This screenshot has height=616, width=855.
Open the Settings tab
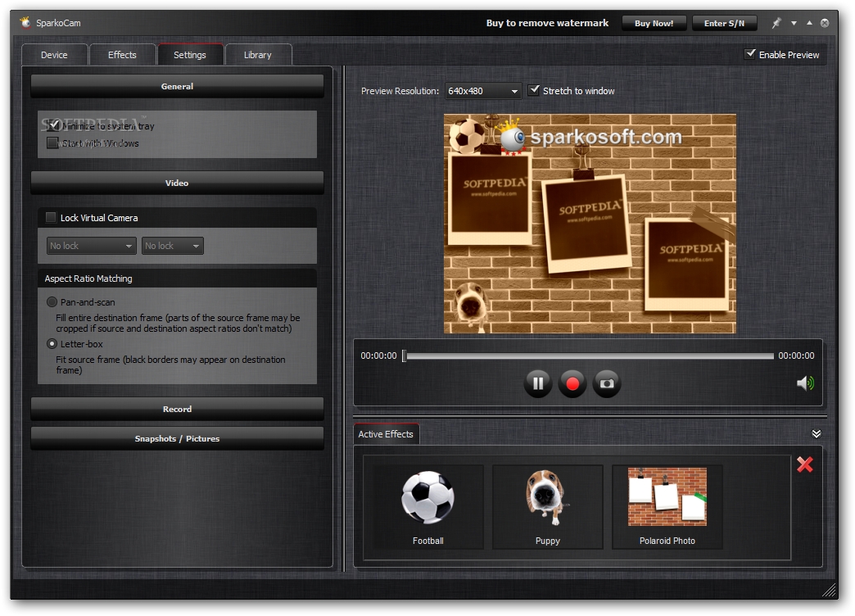(x=190, y=55)
